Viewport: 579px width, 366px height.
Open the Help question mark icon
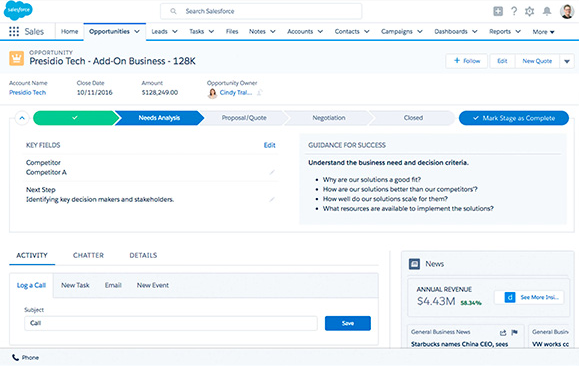(514, 11)
